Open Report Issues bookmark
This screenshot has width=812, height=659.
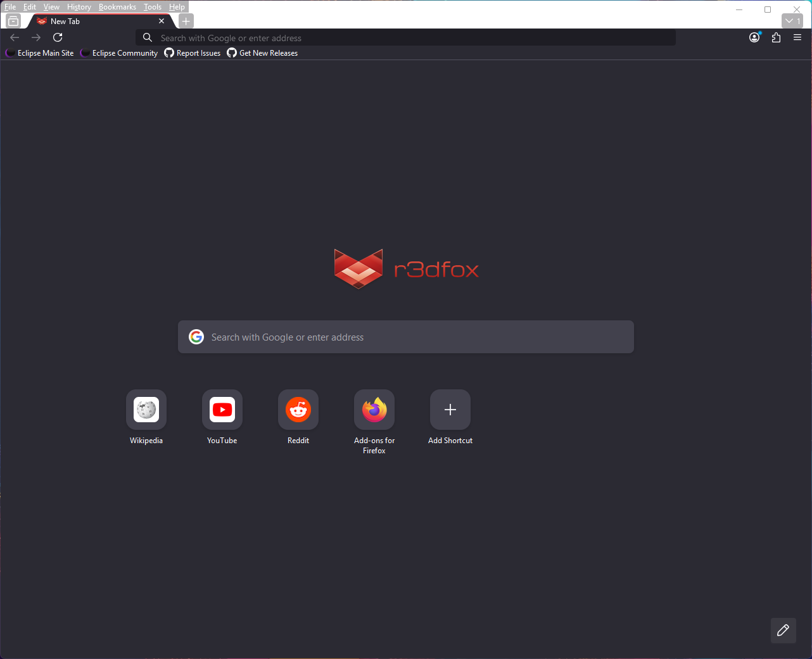click(193, 53)
